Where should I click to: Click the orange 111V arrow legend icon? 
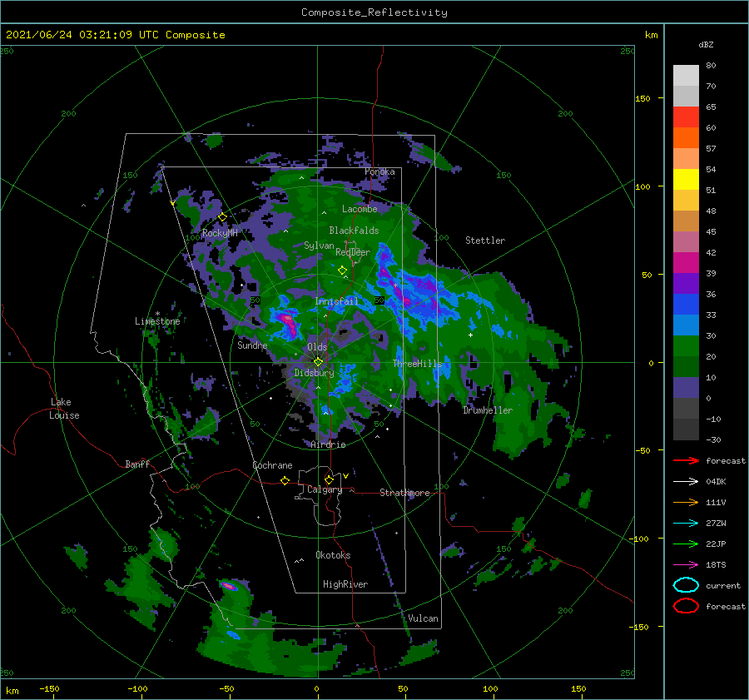pos(686,502)
